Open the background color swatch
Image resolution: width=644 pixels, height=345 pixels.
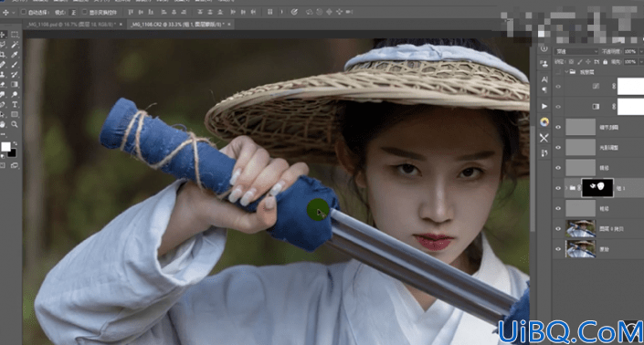click(12, 153)
